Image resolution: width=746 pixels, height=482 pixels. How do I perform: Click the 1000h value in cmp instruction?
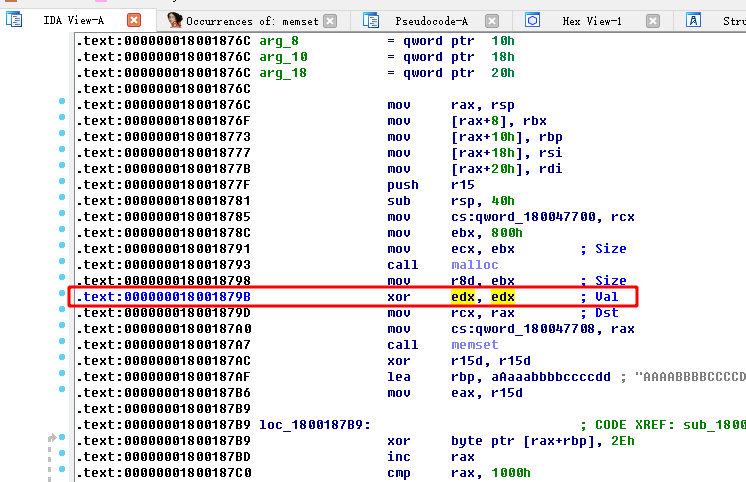point(510,473)
